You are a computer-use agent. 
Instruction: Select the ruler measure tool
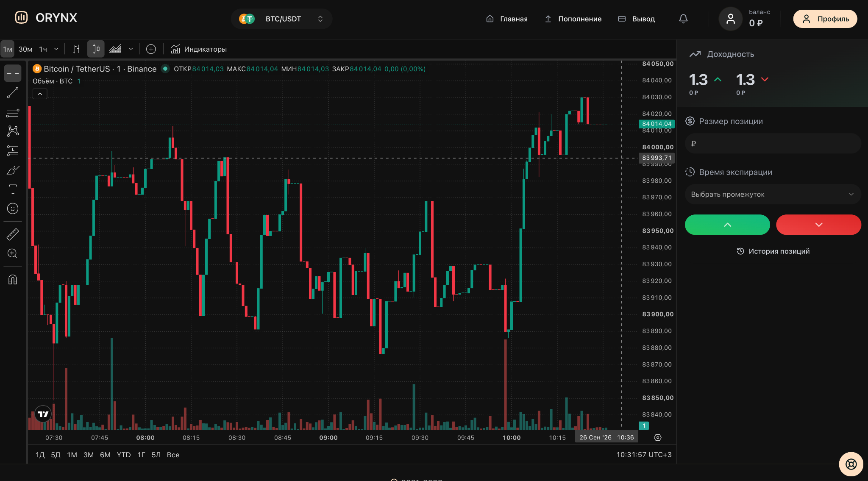tap(13, 234)
